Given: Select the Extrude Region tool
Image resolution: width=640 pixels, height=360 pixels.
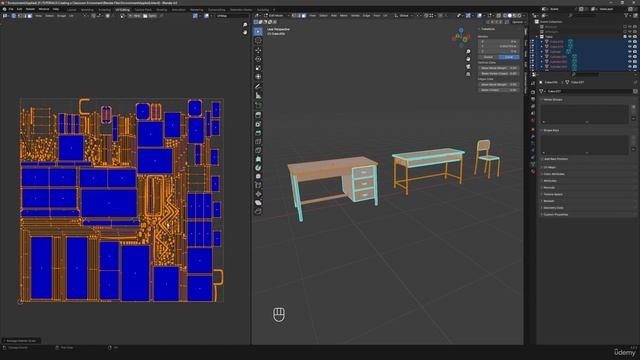Looking at the screenshot, I should (258, 115).
